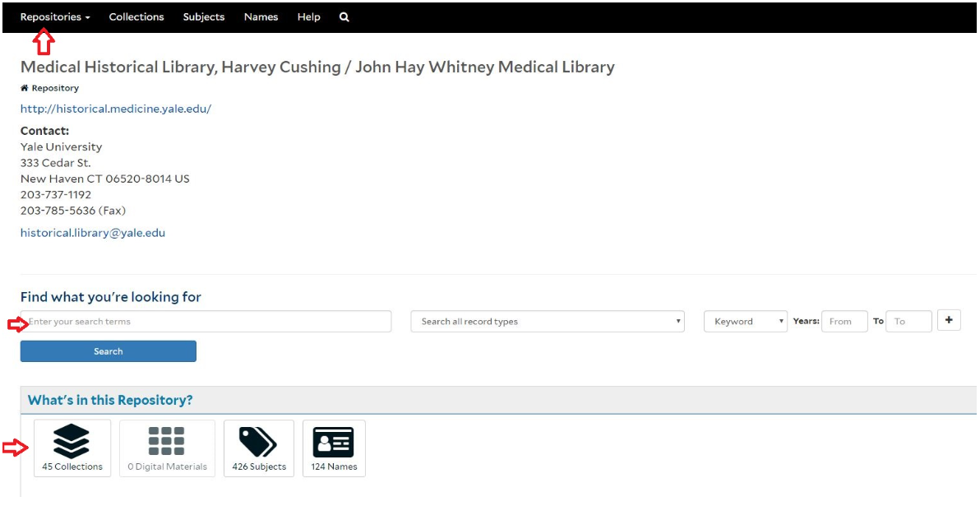The image size is (980, 506).
Task: Click the phone number 203-737-1192
Action: (x=56, y=194)
